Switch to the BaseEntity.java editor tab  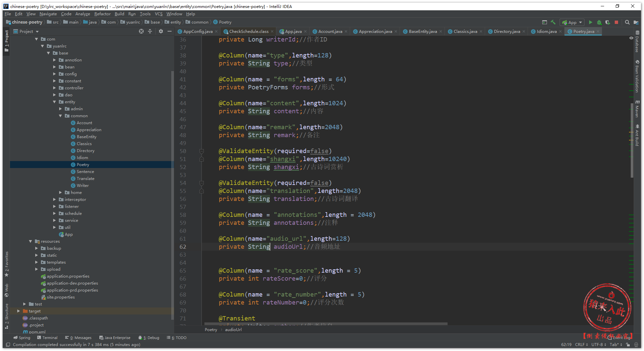[423, 32]
